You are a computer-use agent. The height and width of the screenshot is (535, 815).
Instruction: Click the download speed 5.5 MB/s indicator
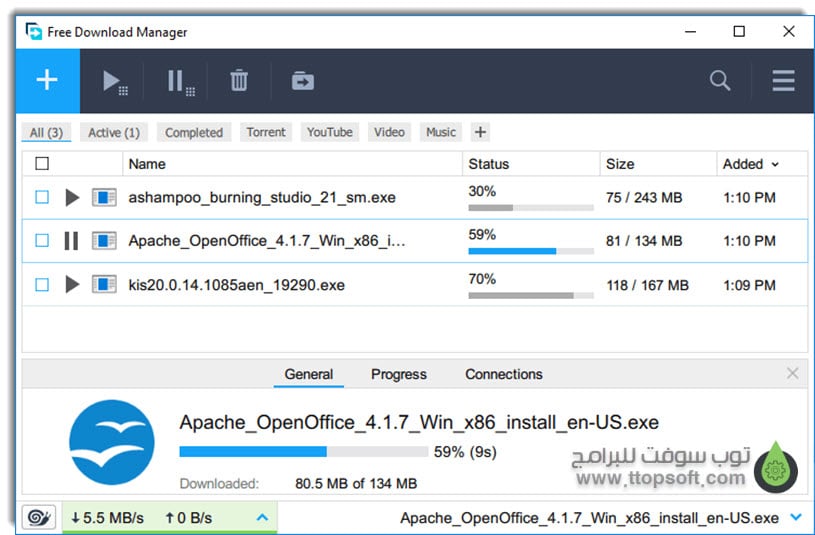pos(108,518)
